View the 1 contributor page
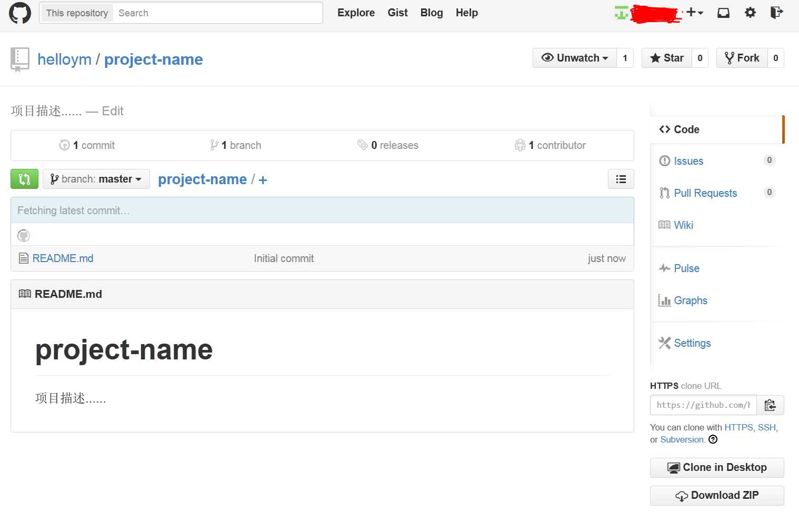 coord(550,145)
